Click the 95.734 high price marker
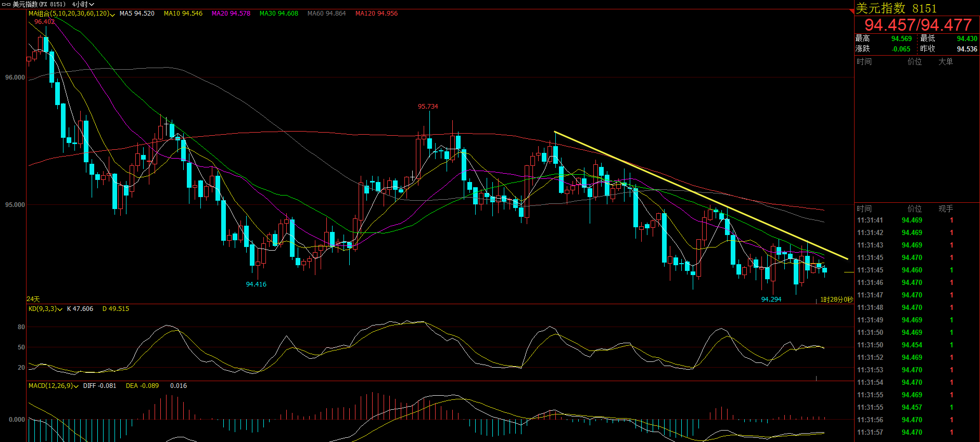Viewport: 980px width, 442px height. [x=428, y=107]
